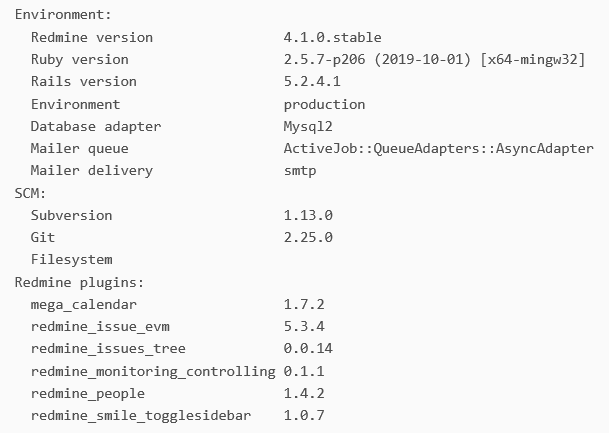Image resolution: width=609 pixels, height=433 pixels.
Task: Click the redmine_monitoring_controlling plugin name
Action: point(153,371)
